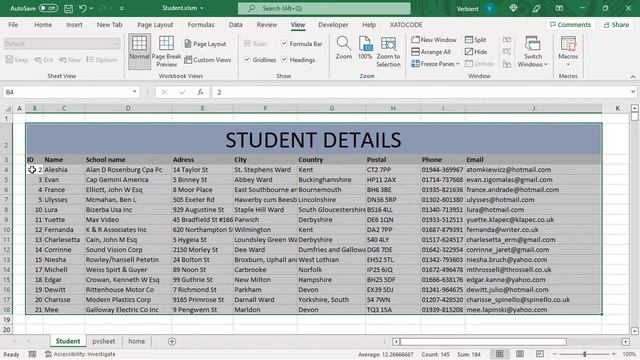Switch to the Home ribbon tab

[43, 24]
